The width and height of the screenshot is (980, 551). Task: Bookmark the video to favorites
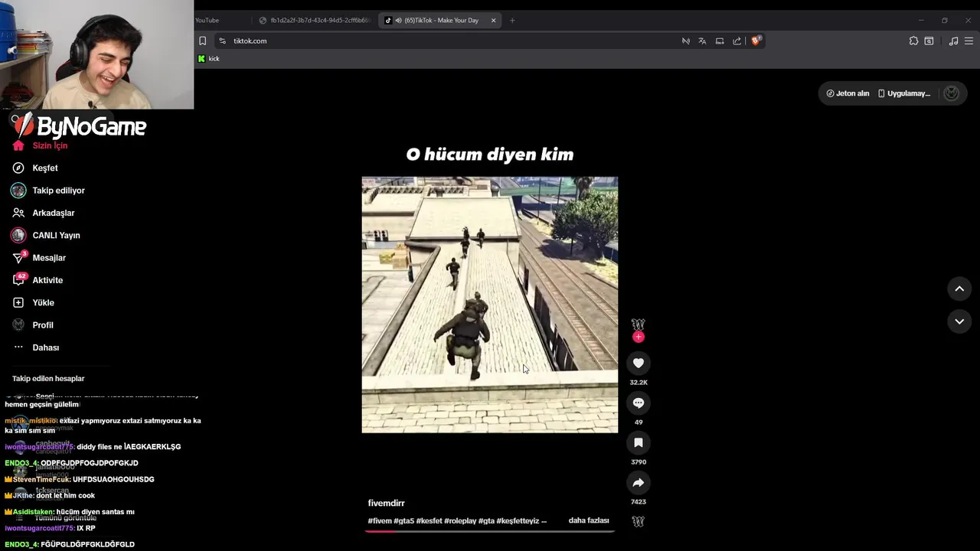point(639,442)
